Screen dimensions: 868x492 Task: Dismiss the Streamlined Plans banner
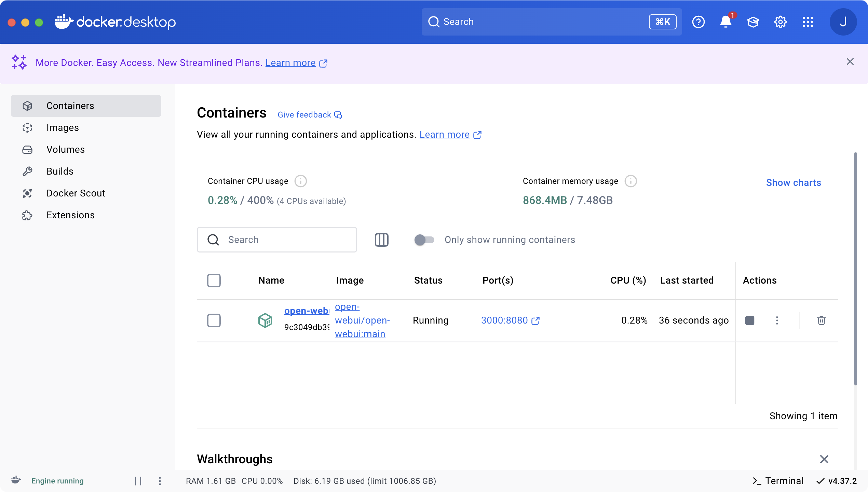tap(850, 62)
